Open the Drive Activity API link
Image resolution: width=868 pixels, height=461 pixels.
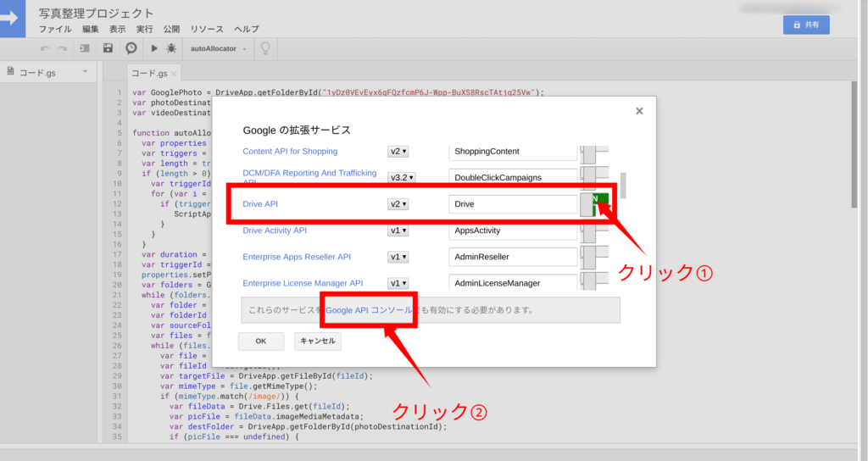(275, 230)
